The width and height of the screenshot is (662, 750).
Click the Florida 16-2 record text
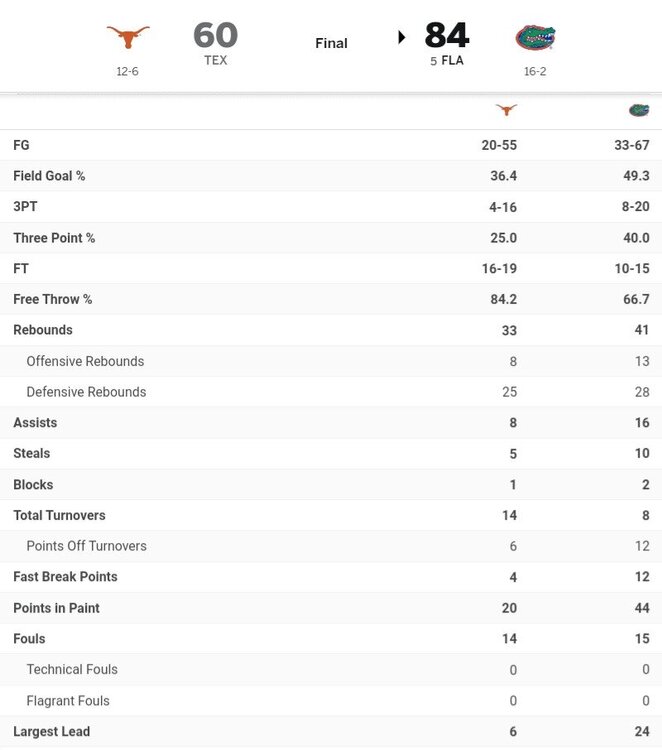535,71
